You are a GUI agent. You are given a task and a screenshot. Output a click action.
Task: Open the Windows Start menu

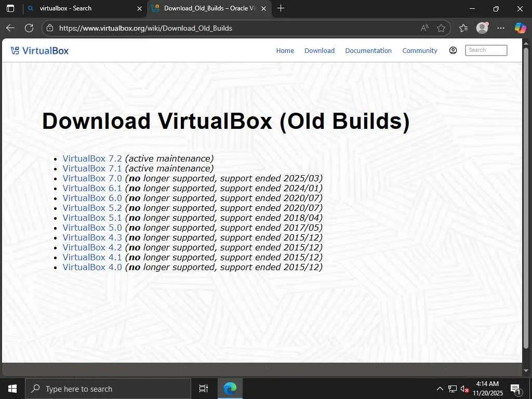pos(12,389)
